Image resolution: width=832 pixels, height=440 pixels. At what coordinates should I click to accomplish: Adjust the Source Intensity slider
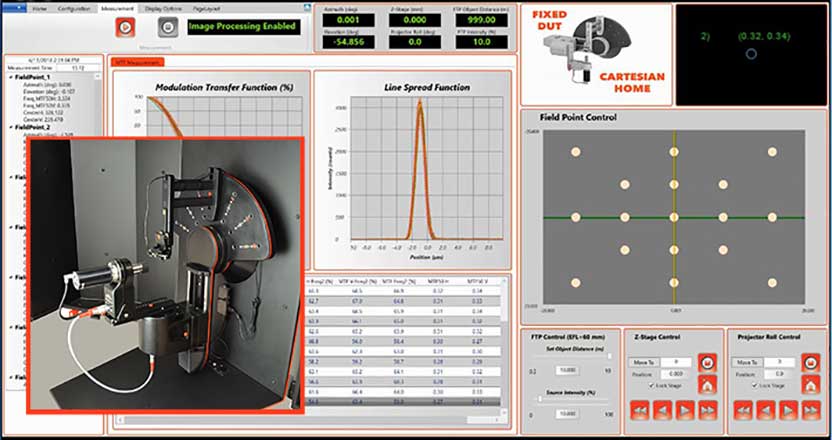[x=541, y=398]
